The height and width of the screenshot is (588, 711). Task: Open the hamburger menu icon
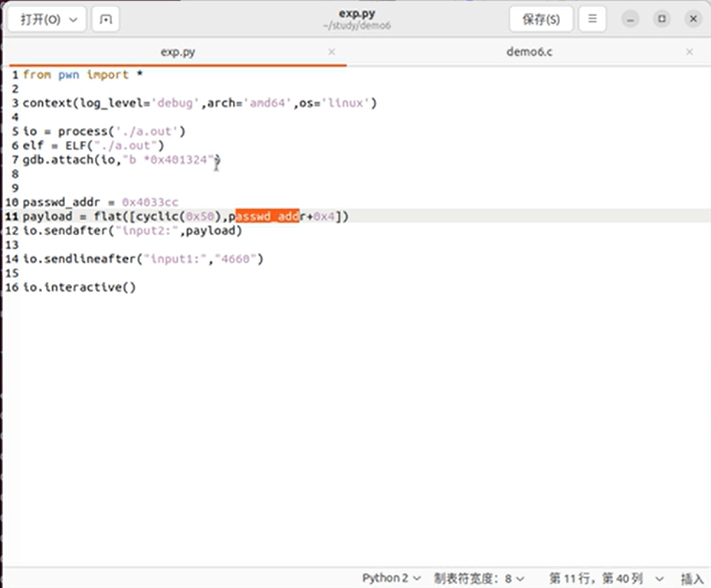coord(591,20)
